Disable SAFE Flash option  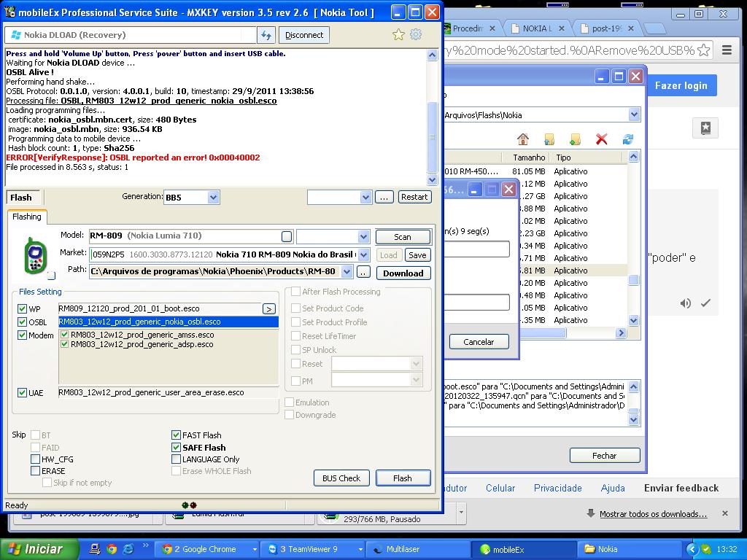176,447
